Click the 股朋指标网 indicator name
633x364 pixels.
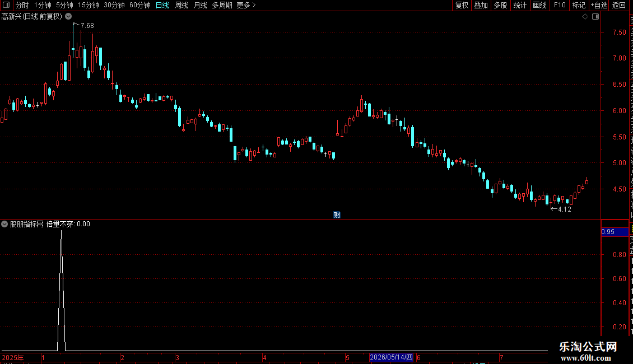point(27,224)
